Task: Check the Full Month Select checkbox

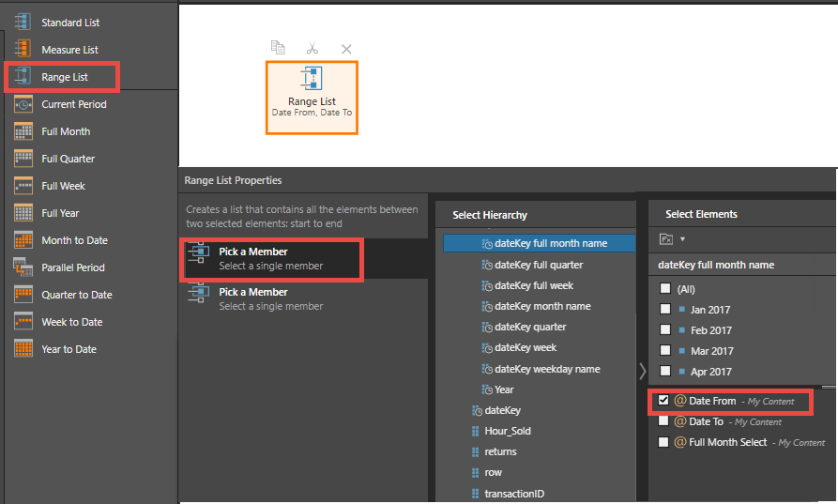Action: (x=663, y=442)
